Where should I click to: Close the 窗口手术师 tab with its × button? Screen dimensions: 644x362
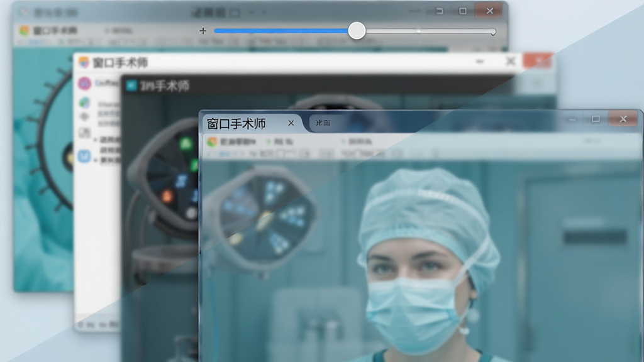tap(291, 123)
